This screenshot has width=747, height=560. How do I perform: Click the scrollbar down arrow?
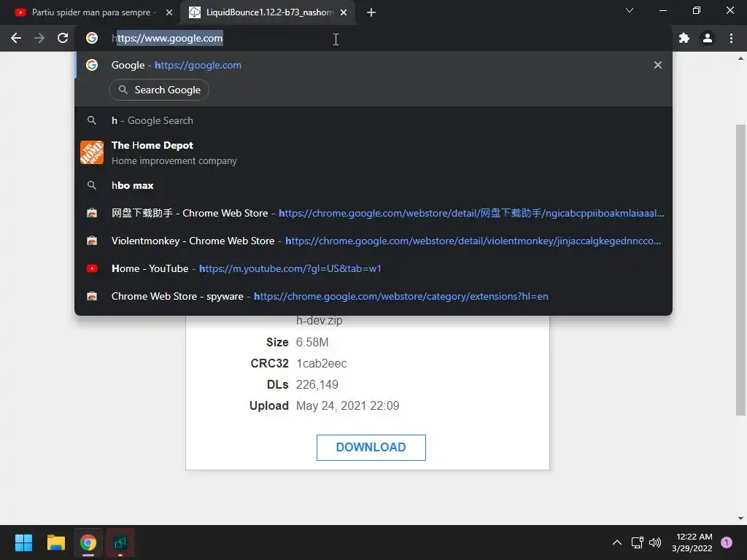click(x=740, y=518)
